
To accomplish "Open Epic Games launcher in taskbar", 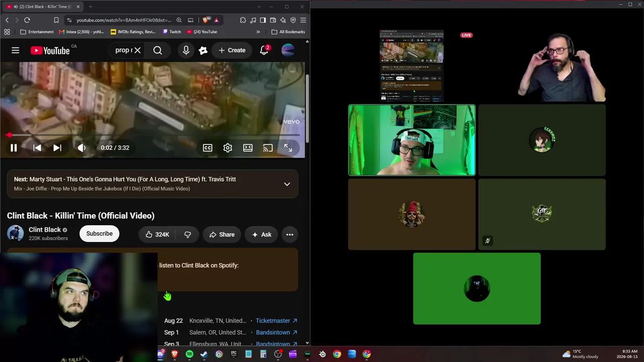I will (233, 354).
